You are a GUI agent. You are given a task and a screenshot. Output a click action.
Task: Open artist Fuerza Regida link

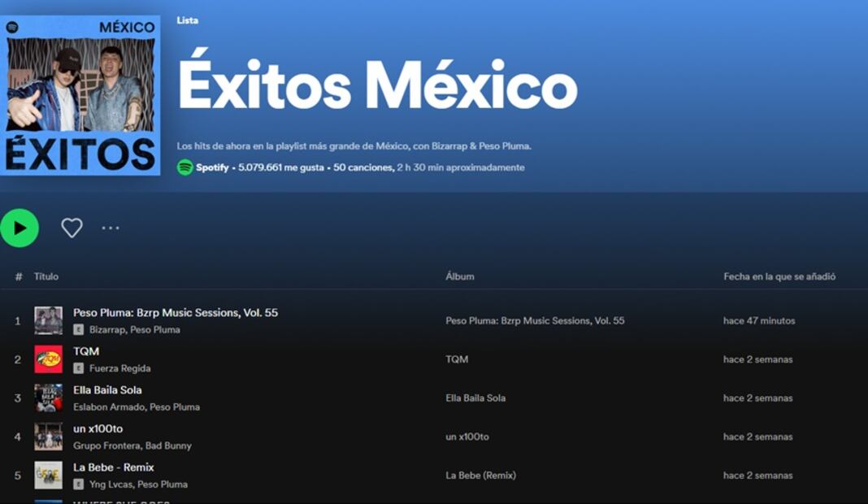(x=119, y=368)
